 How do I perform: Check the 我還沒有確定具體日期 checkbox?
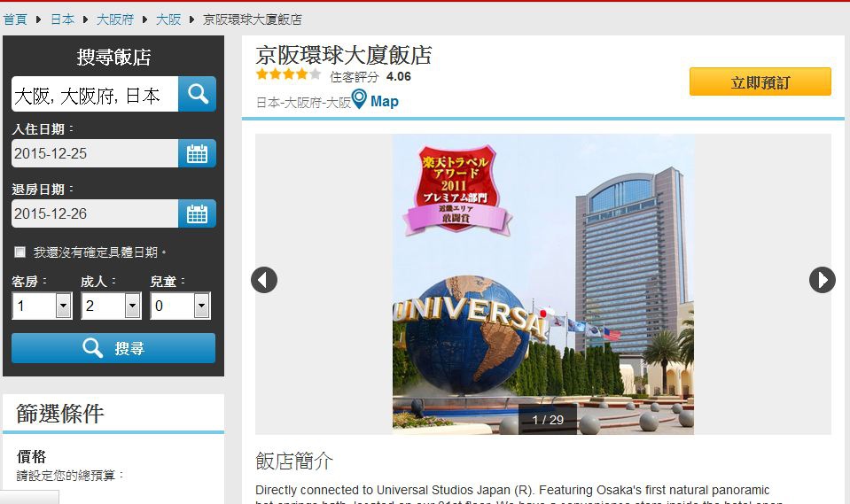20,252
